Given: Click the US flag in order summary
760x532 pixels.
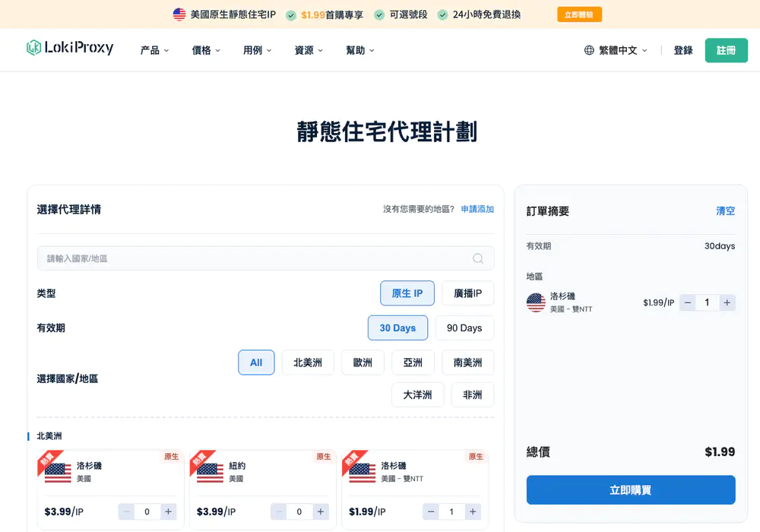Looking at the screenshot, I should point(536,302).
